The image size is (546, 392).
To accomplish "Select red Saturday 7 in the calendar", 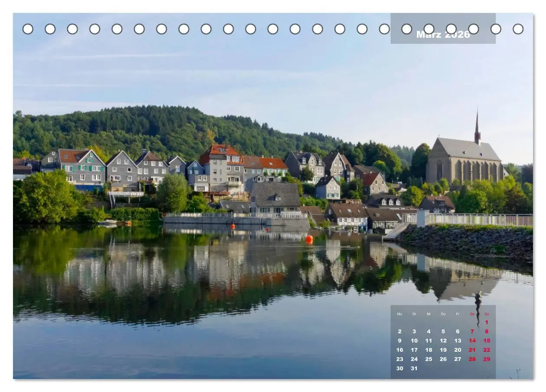I will pos(472,331).
